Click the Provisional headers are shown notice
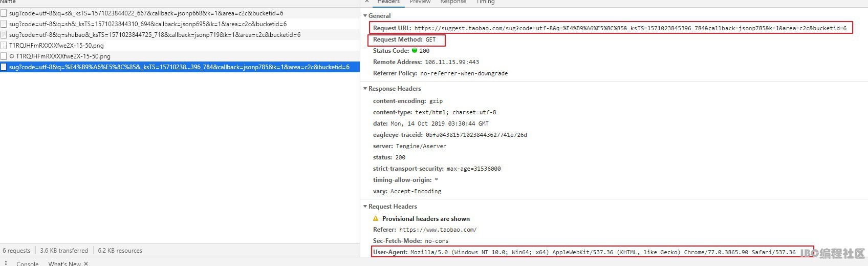The height and width of the screenshot is (266, 868). point(426,219)
